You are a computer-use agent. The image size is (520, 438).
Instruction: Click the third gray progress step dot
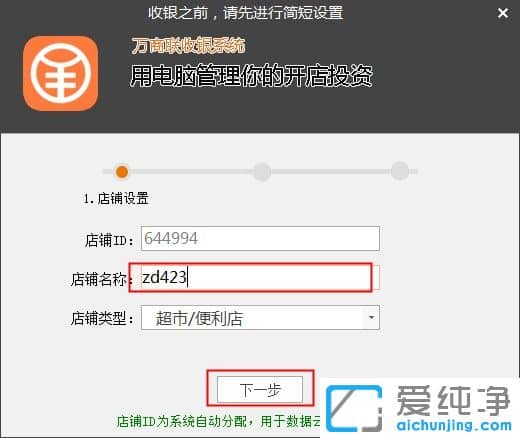click(x=400, y=171)
